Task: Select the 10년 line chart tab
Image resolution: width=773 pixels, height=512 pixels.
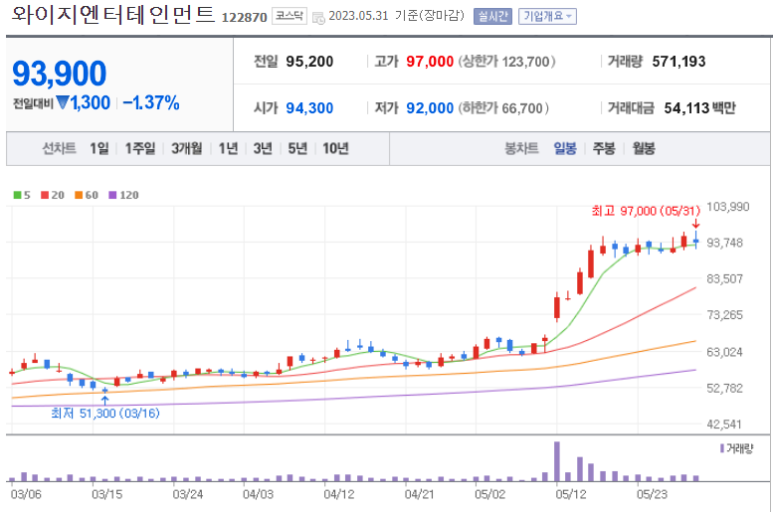Action: (x=336, y=148)
